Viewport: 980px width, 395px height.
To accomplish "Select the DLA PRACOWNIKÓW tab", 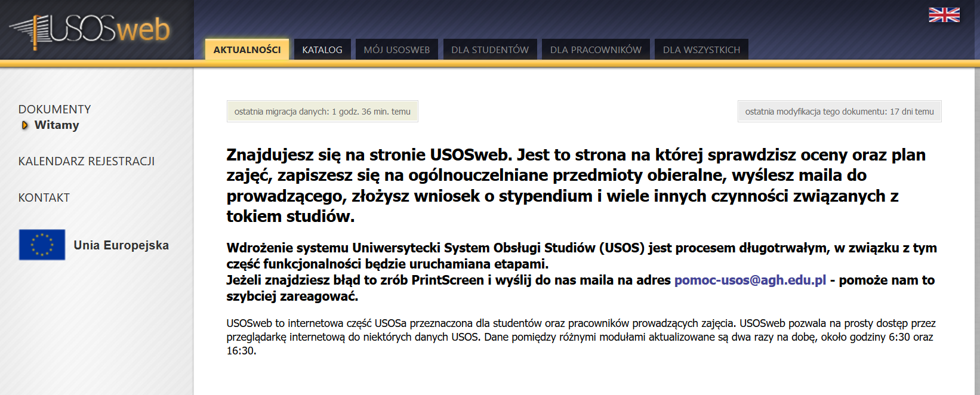I will [x=596, y=50].
